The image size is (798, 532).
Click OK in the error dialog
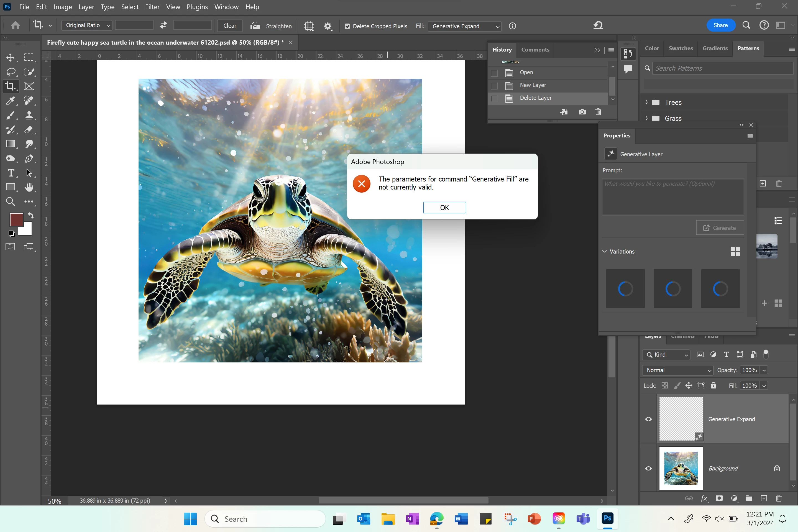click(x=444, y=207)
